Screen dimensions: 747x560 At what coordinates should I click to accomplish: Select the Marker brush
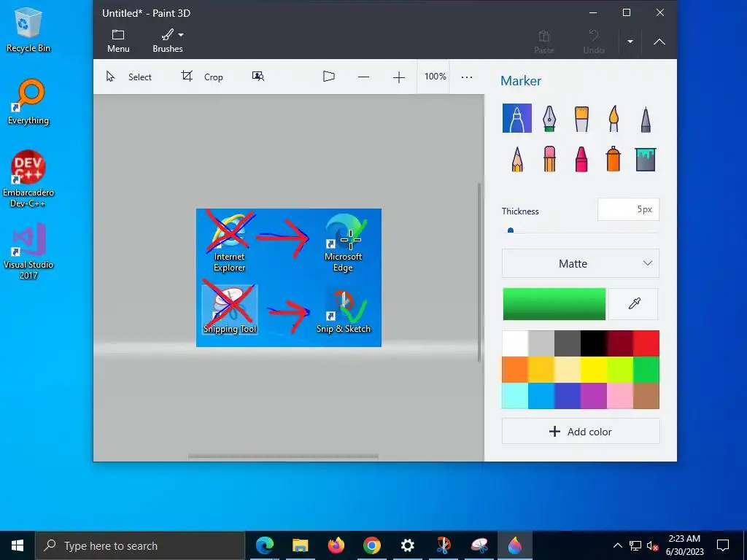517,118
